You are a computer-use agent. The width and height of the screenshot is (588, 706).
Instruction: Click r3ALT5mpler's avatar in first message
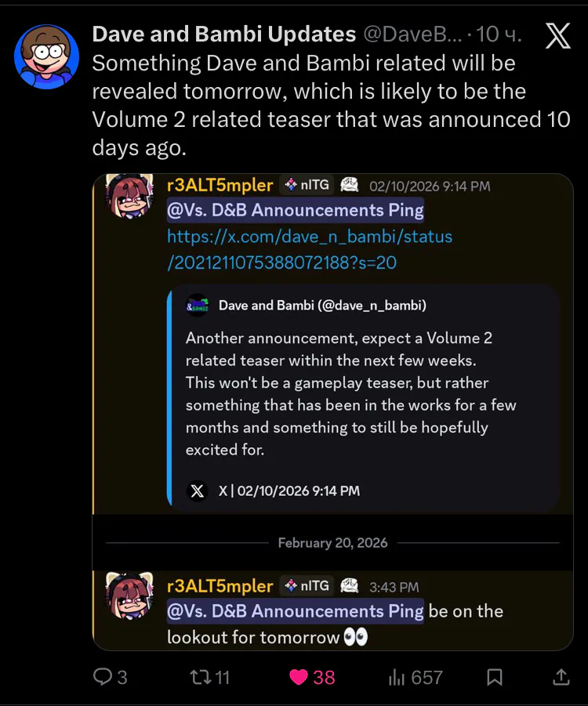click(x=129, y=196)
